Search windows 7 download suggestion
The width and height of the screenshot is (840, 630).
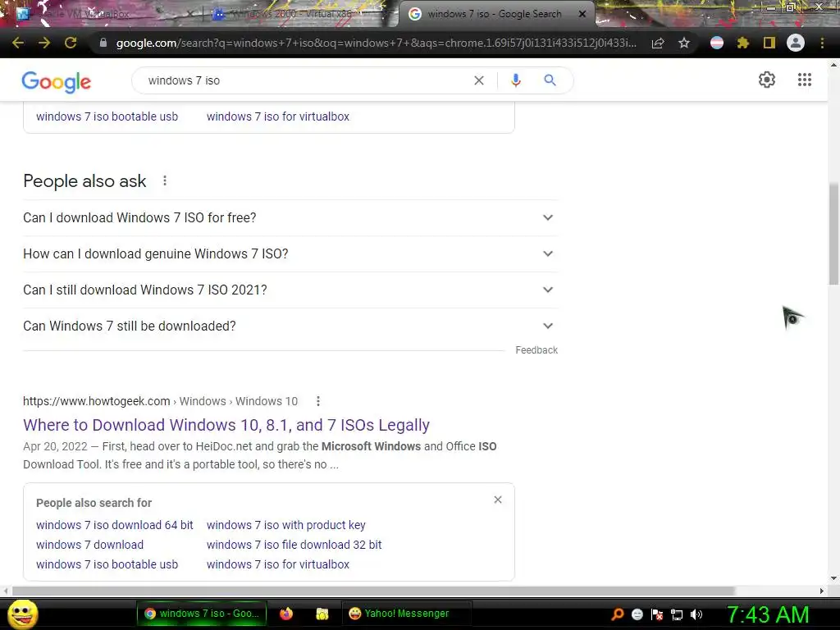pos(90,545)
